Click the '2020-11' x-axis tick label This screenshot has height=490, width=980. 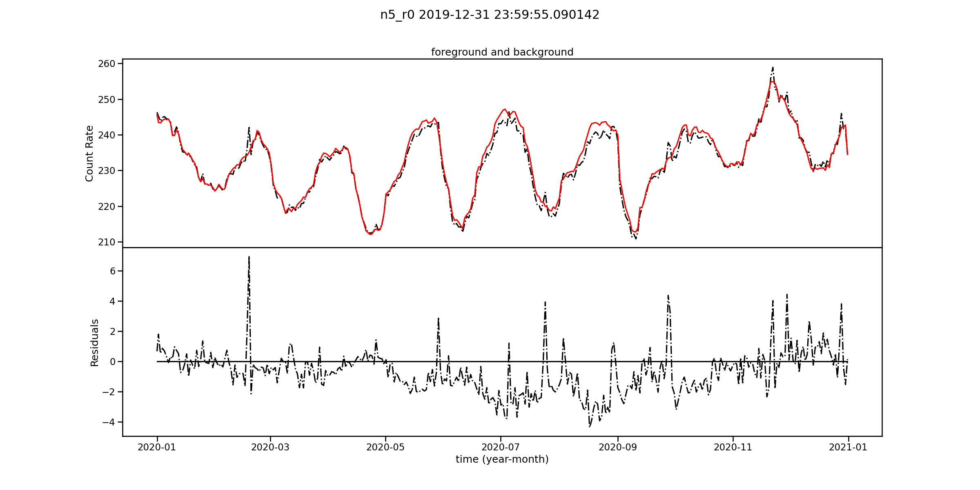[733, 447]
